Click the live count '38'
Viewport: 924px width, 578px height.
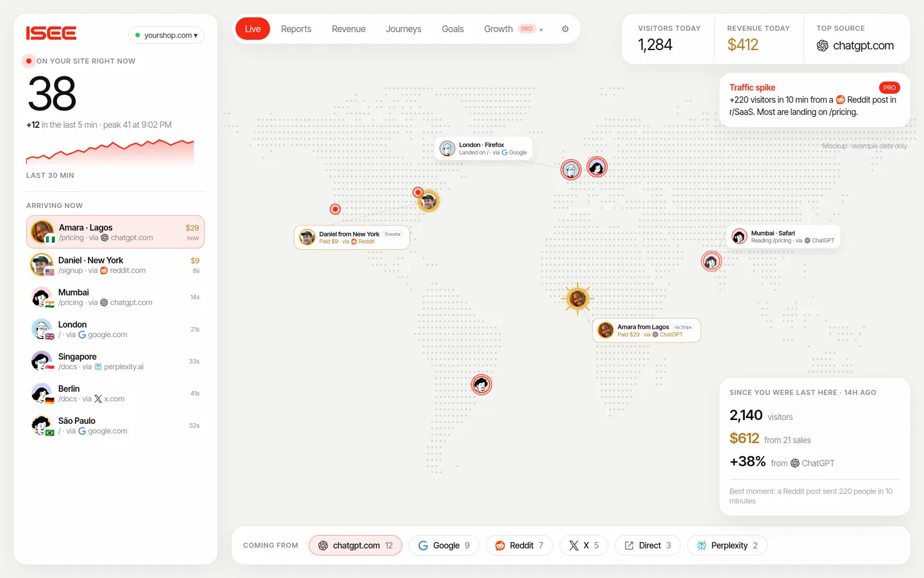(x=52, y=94)
